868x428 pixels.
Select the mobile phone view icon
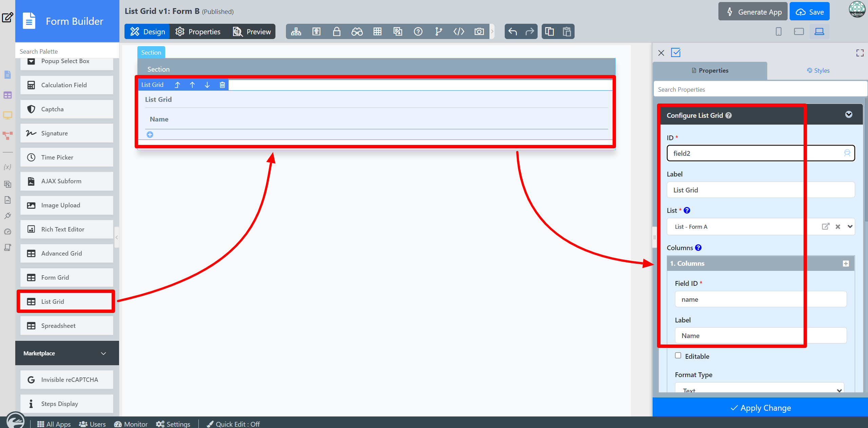click(778, 32)
